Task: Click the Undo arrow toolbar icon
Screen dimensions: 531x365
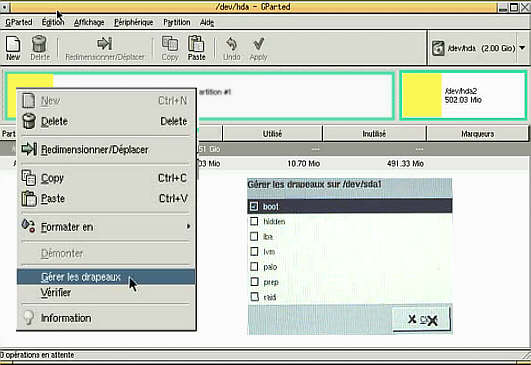Action: pyautogui.click(x=232, y=44)
